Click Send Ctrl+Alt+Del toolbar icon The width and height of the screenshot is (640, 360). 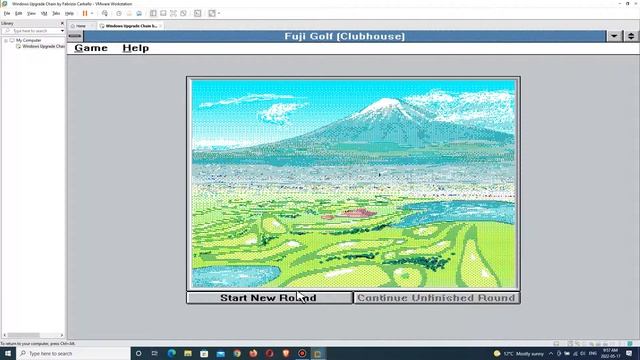105,13
